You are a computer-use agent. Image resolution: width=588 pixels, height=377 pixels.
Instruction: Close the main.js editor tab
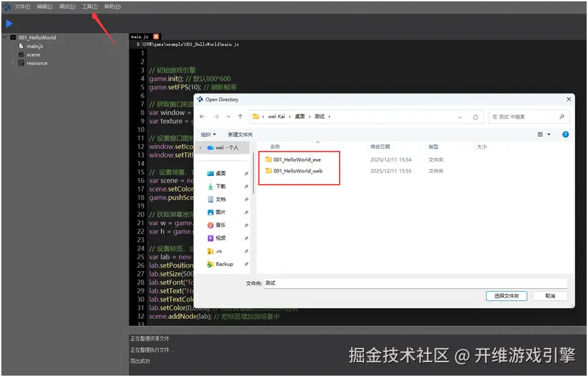(x=156, y=37)
